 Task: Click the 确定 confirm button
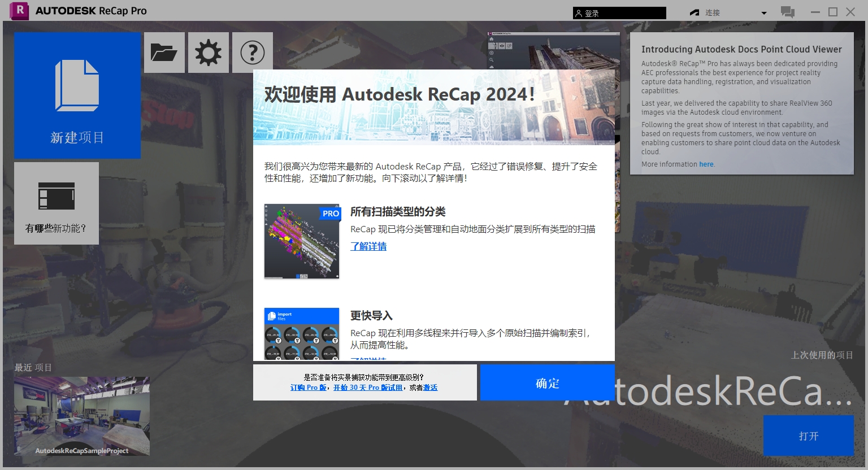pos(547,382)
